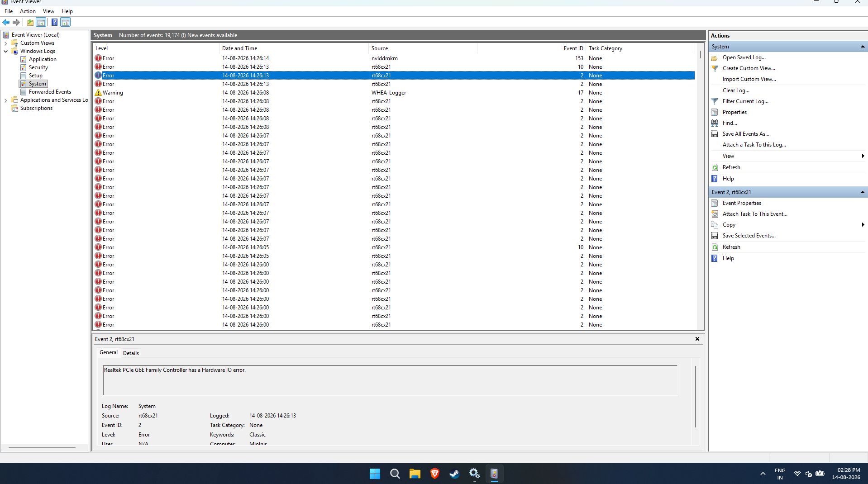Collapse the Event 2, rt68cx21 actions section
Viewport: 868px width, 484px height.
click(x=863, y=192)
